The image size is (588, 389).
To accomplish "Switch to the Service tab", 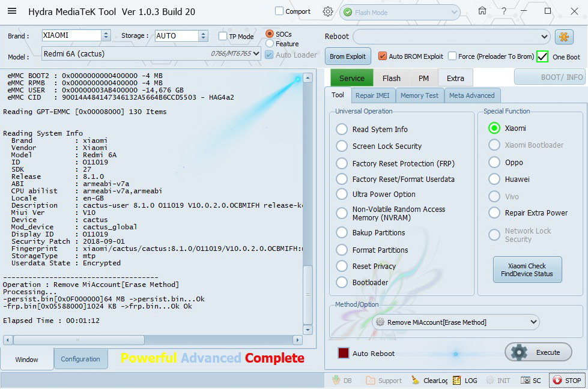I will coord(352,78).
